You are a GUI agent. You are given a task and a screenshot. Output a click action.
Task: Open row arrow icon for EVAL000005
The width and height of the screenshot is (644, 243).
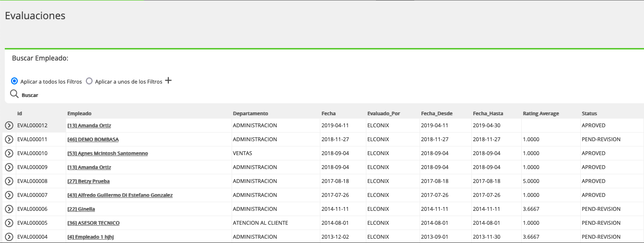9,223
